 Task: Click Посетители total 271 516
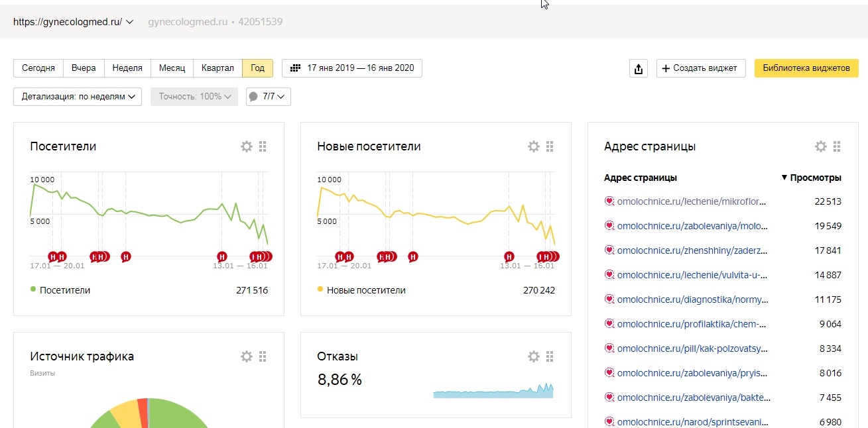click(252, 290)
